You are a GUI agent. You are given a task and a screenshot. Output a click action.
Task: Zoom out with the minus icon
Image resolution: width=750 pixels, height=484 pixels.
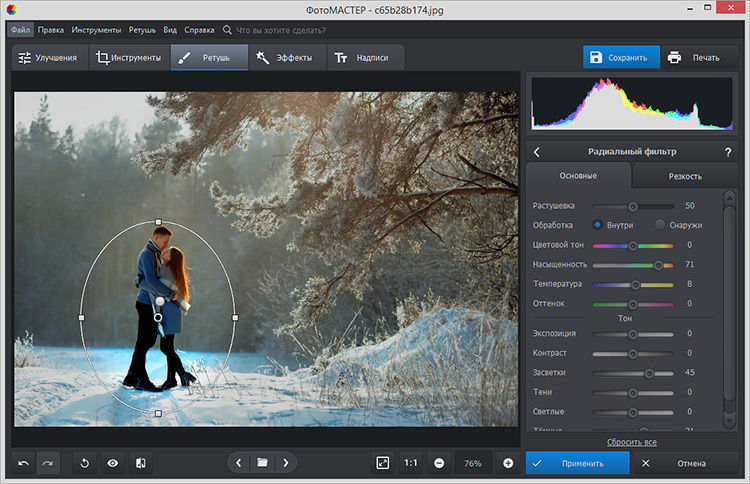point(439,463)
